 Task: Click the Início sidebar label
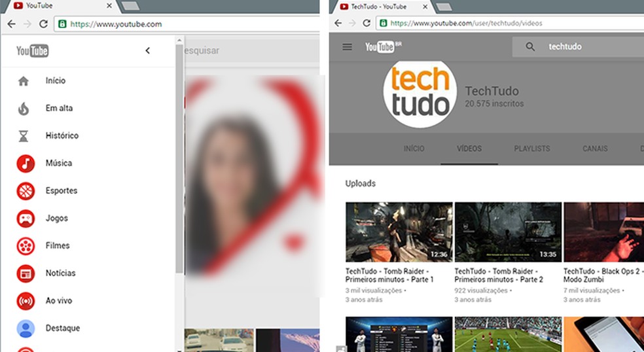tap(56, 80)
